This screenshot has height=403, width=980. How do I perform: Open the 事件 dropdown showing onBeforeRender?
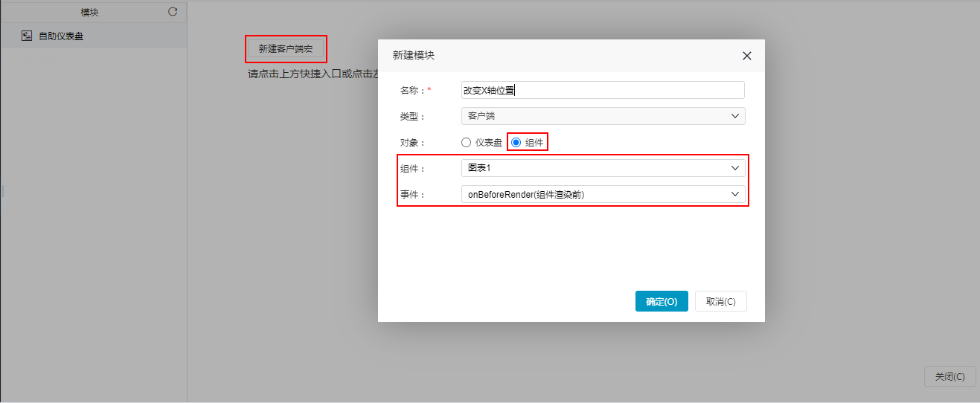(603, 194)
